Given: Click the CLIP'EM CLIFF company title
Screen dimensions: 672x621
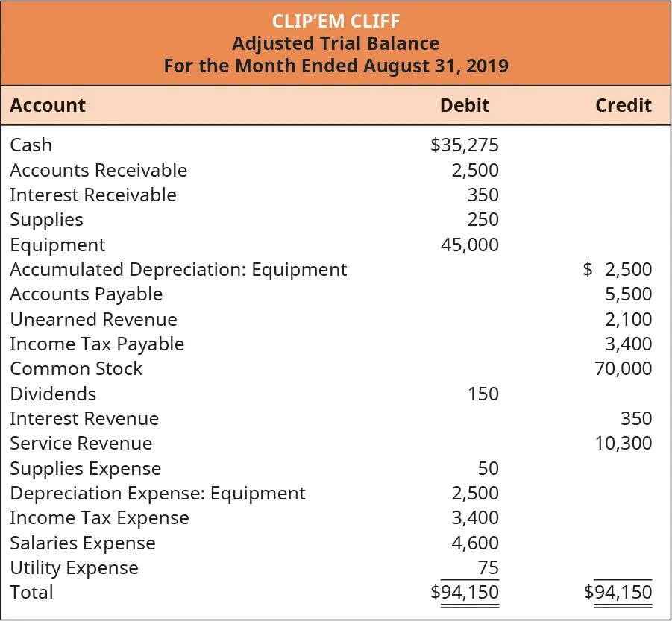Looking at the screenshot, I should [336, 22].
